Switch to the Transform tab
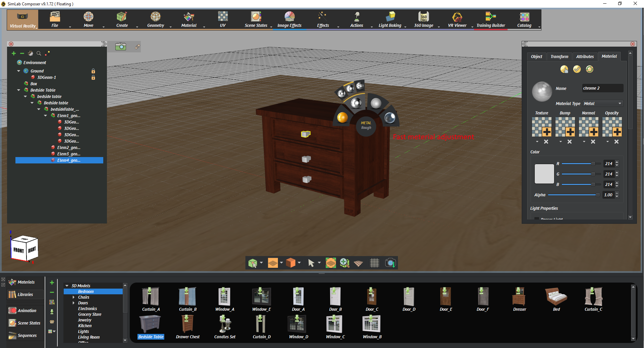 pyautogui.click(x=559, y=57)
